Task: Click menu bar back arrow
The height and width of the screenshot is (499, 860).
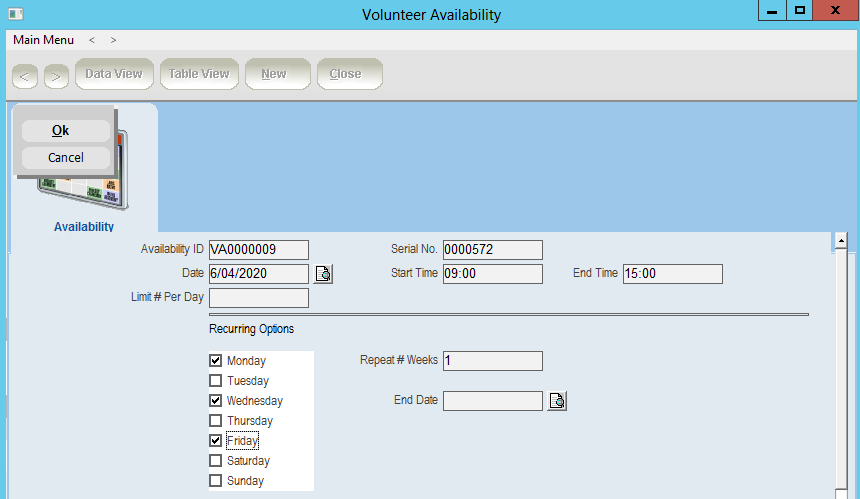Action: [x=92, y=40]
